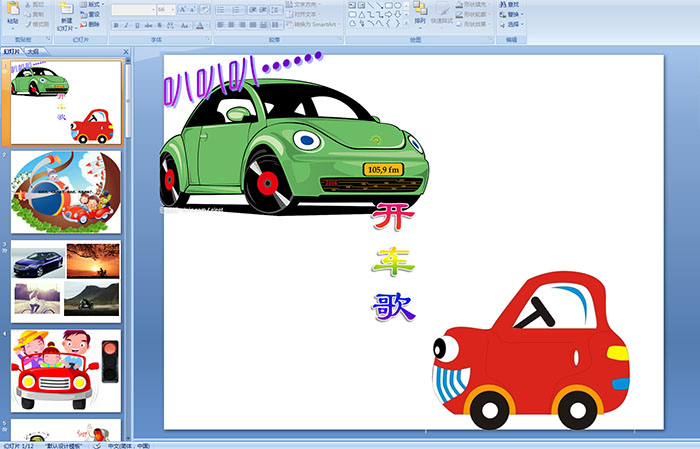The image size is (700, 449).
Task: Toggle Align Text Left
Action: (x=221, y=25)
